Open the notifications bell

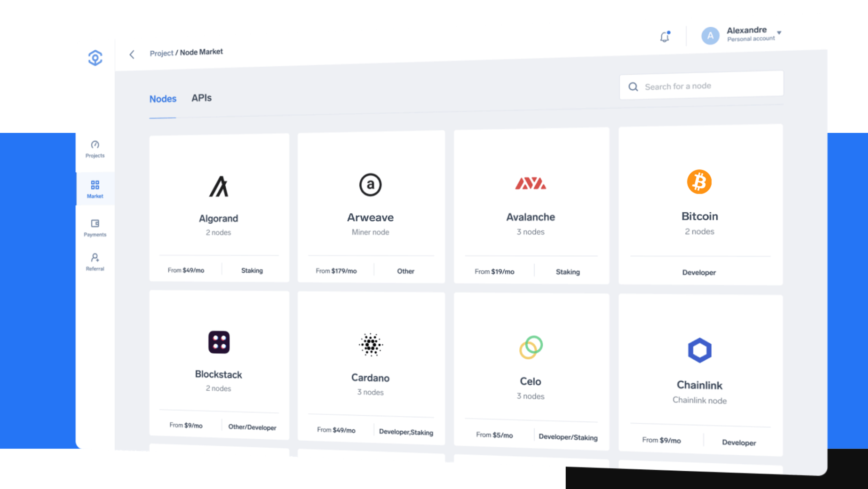[665, 36]
